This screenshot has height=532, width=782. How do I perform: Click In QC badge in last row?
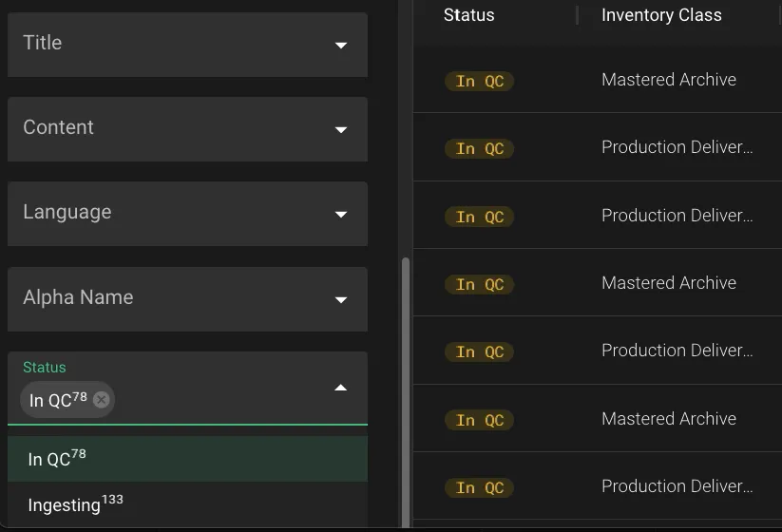[x=479, y=487]
